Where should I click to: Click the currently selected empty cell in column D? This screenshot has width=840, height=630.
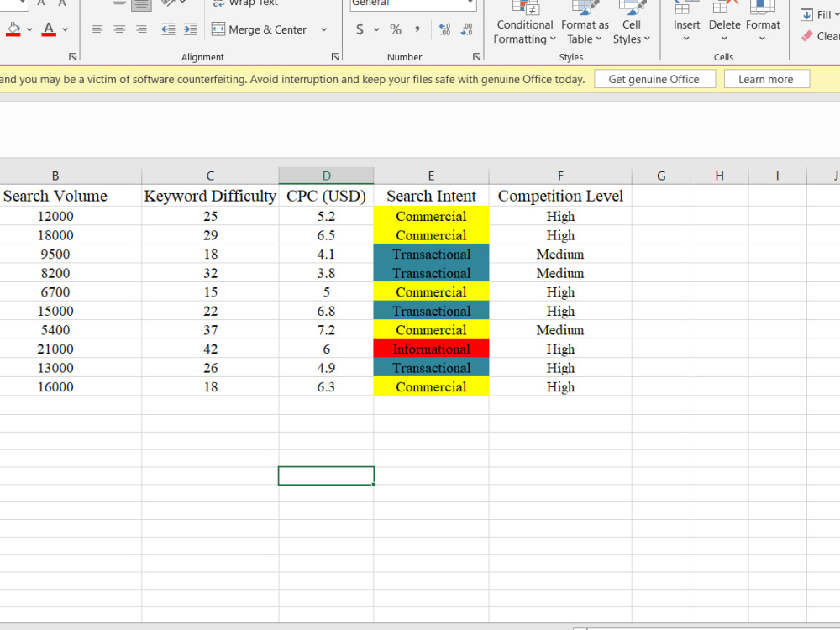[x=326, y=475]
